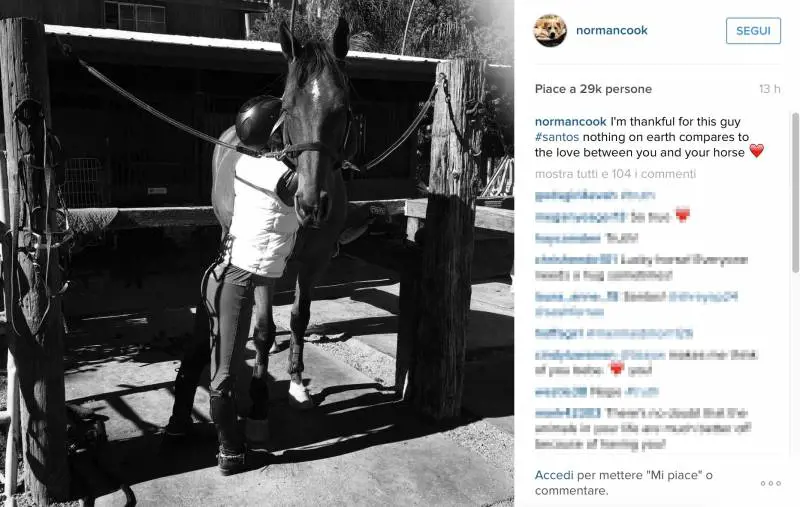The width and height of the screenshot is (800, 507).
Task: Open normancook username next to the avatar
Action: click(x=611, y=31)
